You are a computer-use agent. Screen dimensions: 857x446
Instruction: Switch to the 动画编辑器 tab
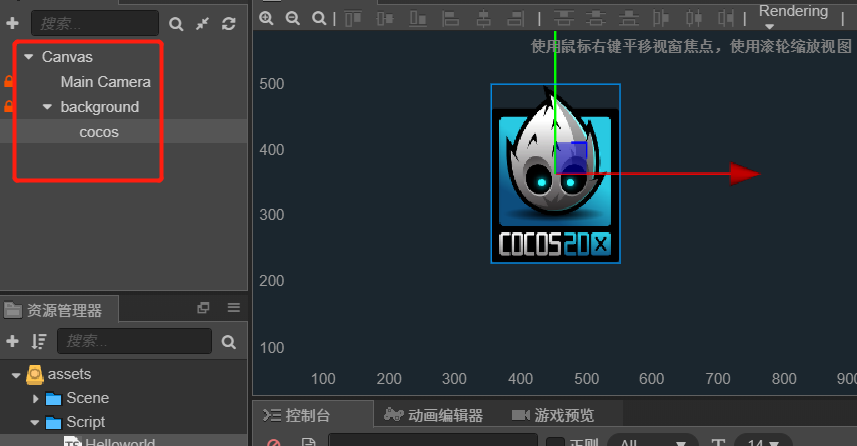pyautogui.click(x=433, y=415)
